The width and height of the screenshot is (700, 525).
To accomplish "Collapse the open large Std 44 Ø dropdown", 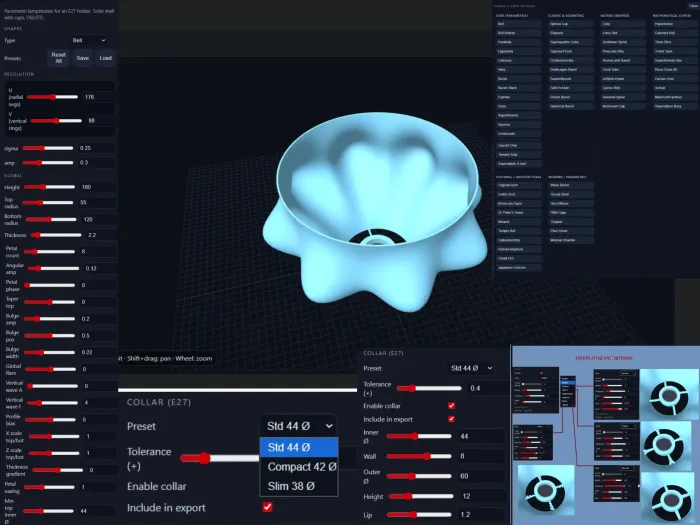I will click(299, 426).
